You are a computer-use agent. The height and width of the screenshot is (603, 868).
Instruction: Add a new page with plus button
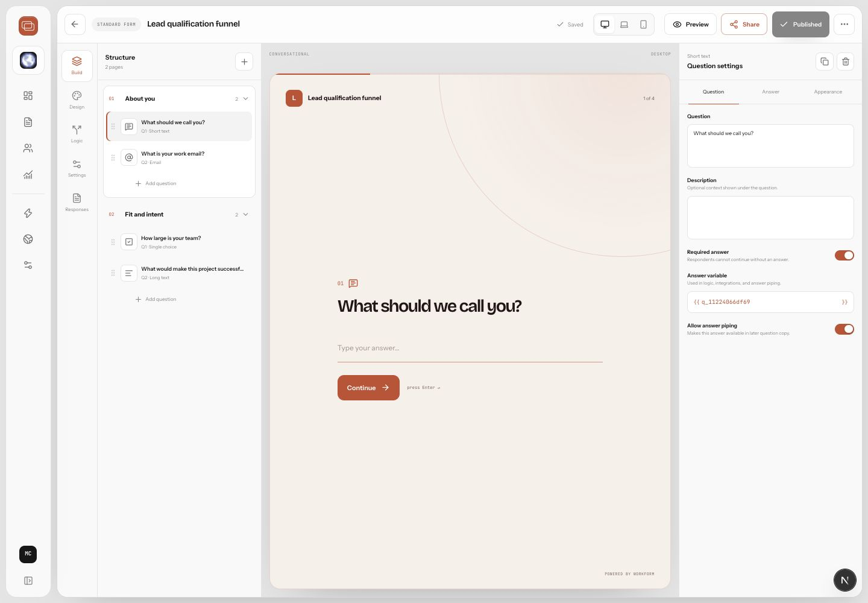pos(244,62)
